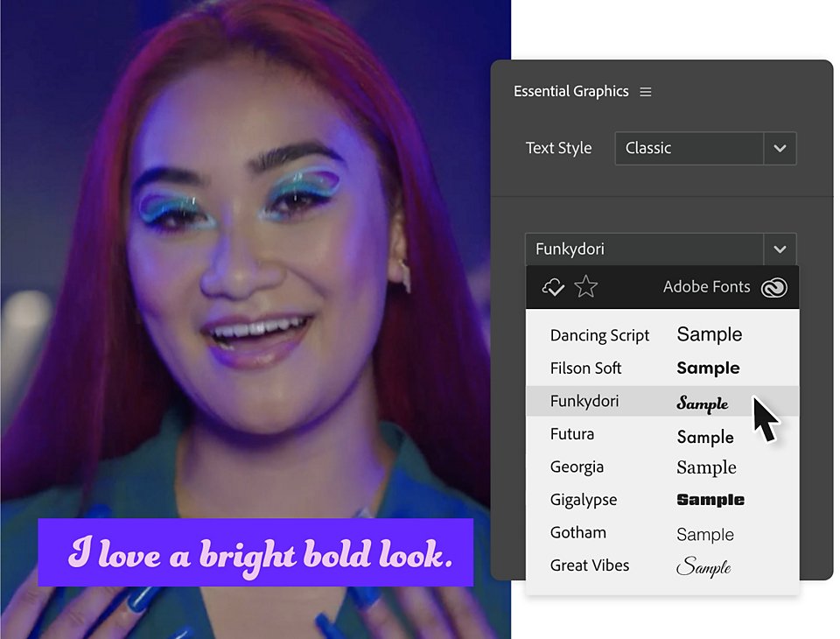This screenshot has height=639, width=840.
Task: Toggle the favorites star filter
Action: 585,287
